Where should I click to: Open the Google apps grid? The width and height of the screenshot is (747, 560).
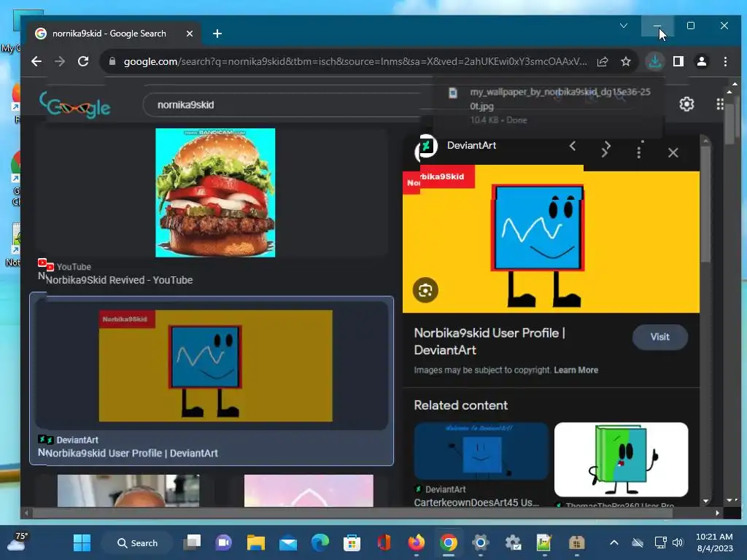click(x=720, y=104)
